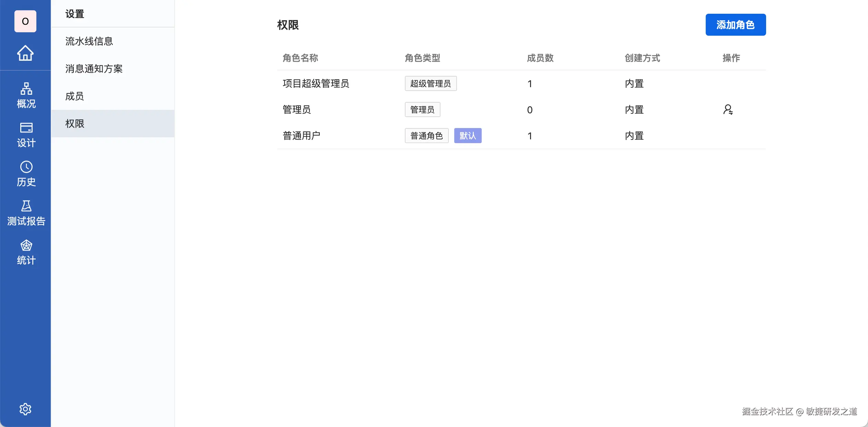This screenshot has width=868, height=427.
Task: Click the settings gear icon
Action: [x=25, y=409]
